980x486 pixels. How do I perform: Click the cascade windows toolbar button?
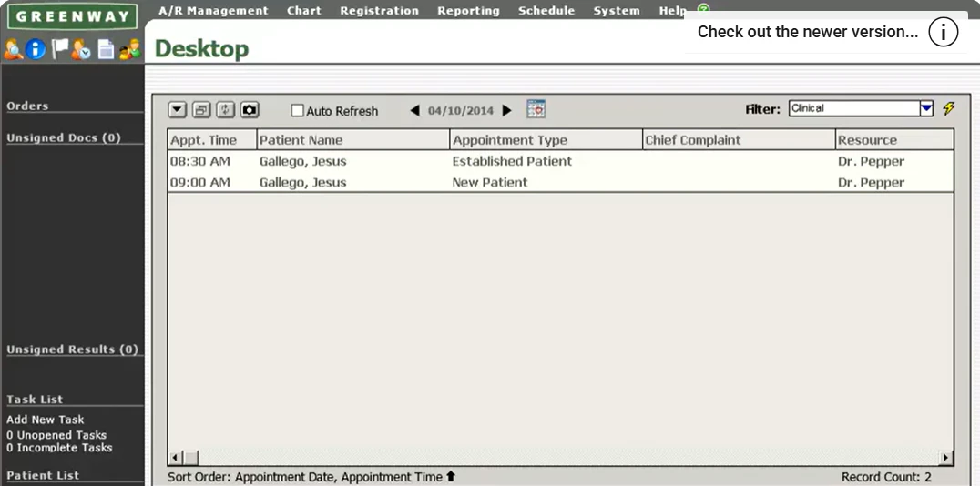[201, 110]
